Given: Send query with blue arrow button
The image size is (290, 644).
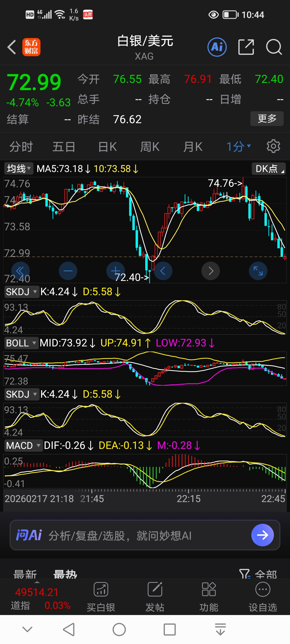Looking at the screenshot, I should [263, 535].
